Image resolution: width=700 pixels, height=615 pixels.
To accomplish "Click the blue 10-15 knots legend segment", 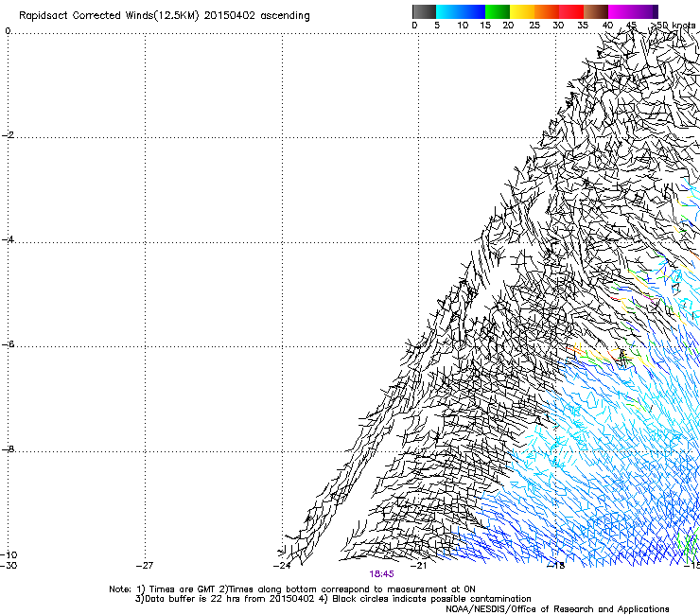I will pos(473,11).
